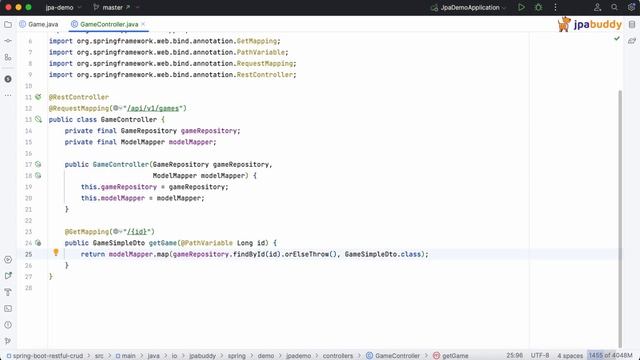Open the JpaDemoApplication run configuration dropdown

click(469, 7)
